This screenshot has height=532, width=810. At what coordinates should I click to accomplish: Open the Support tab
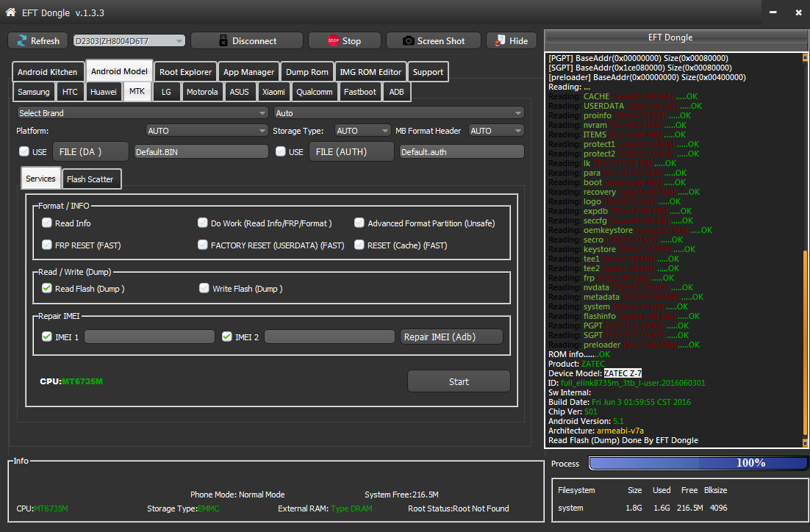click(x=428, y=72)
